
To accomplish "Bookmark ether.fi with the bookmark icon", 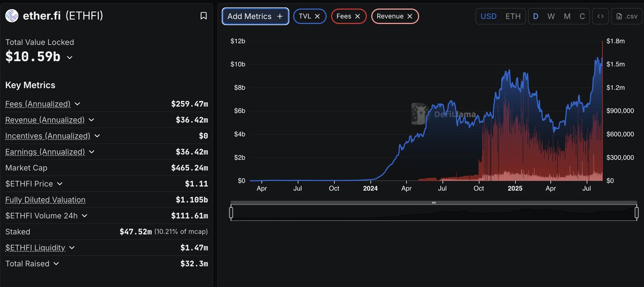I will [203, 16].
